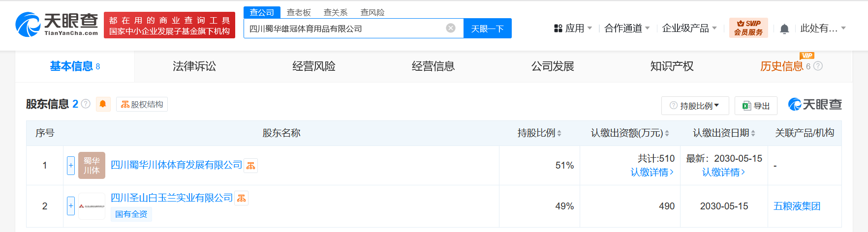This screenshot has height=232, width=868.
Task: Open the 持股比例 filter dropdown
Action: [x=695, y=106]
